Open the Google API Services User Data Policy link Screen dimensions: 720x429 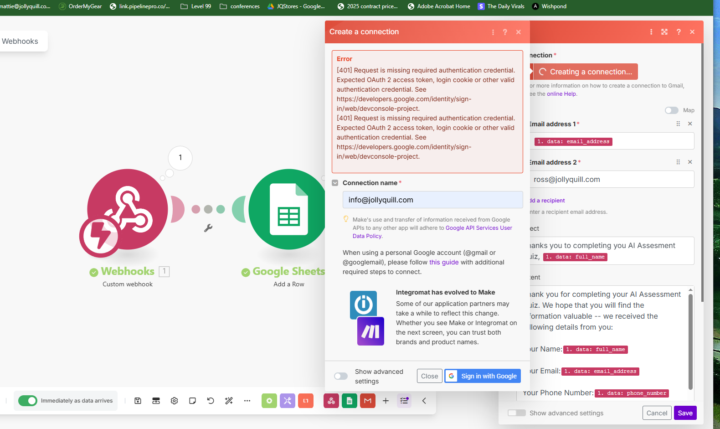pyautogui.click(x=432, y=231)
